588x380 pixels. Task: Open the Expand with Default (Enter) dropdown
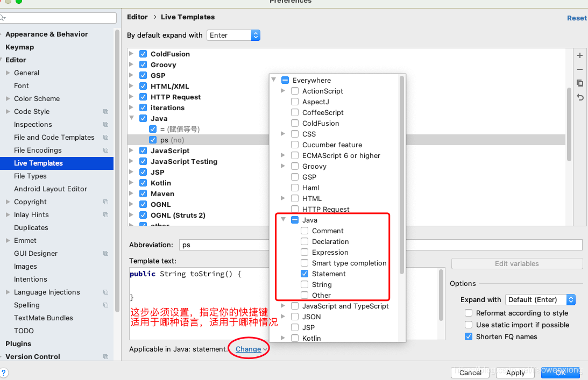[540, 300]
